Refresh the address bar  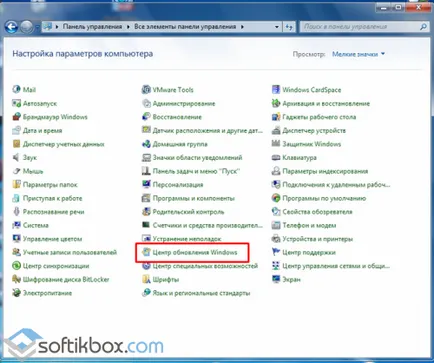click(x=289, y=27)
